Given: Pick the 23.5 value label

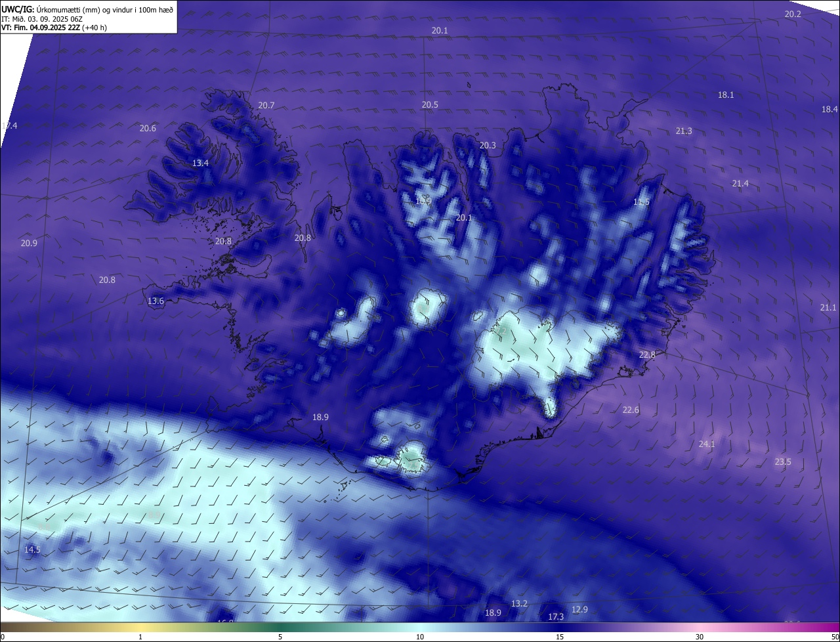Looking at the screenshot, I should 783,461.
